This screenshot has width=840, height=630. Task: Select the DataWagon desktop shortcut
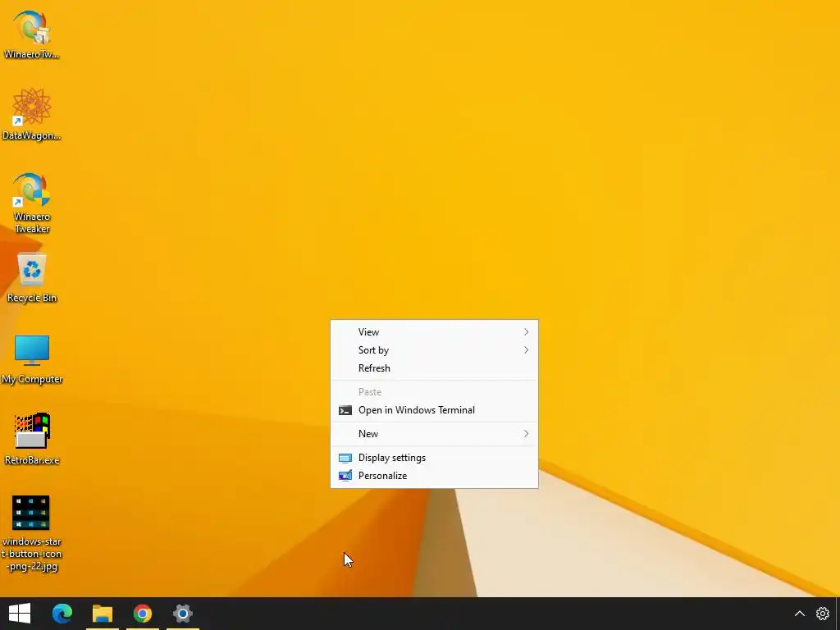point(32,114)
